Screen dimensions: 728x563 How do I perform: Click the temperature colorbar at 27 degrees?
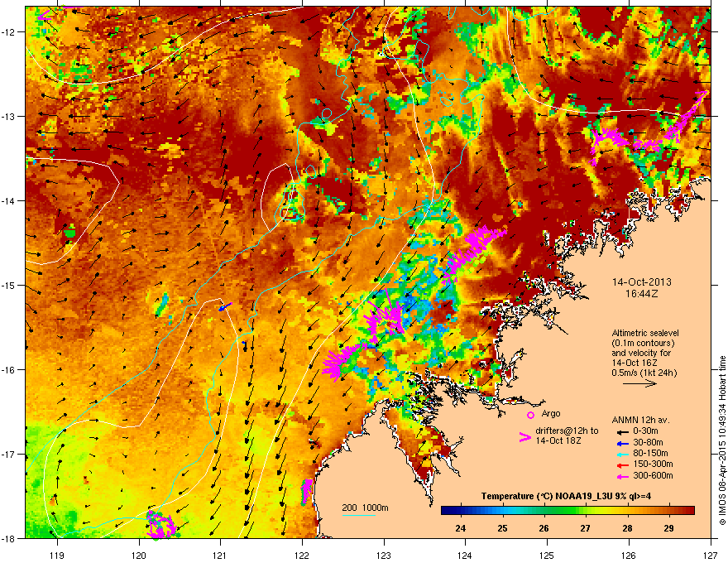point(586,510)
